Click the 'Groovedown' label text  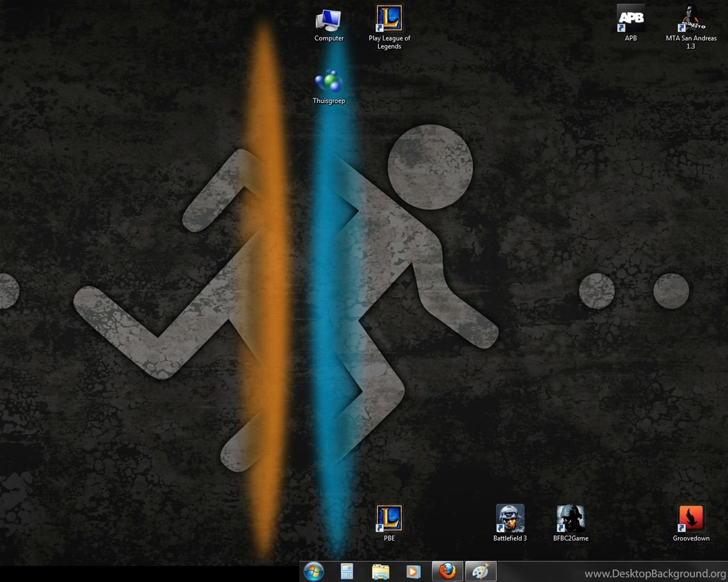[x=691, y=538]
